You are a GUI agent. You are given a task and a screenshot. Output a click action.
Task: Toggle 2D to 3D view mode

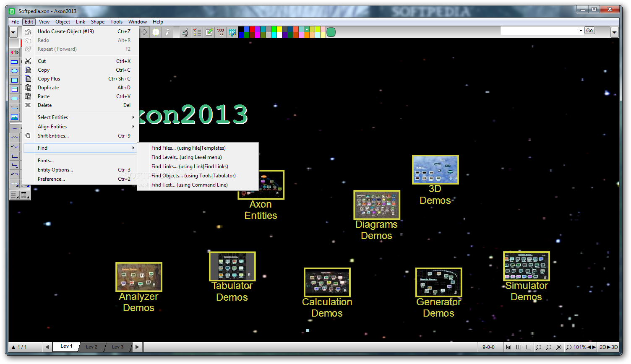click(x=609, y=347)
